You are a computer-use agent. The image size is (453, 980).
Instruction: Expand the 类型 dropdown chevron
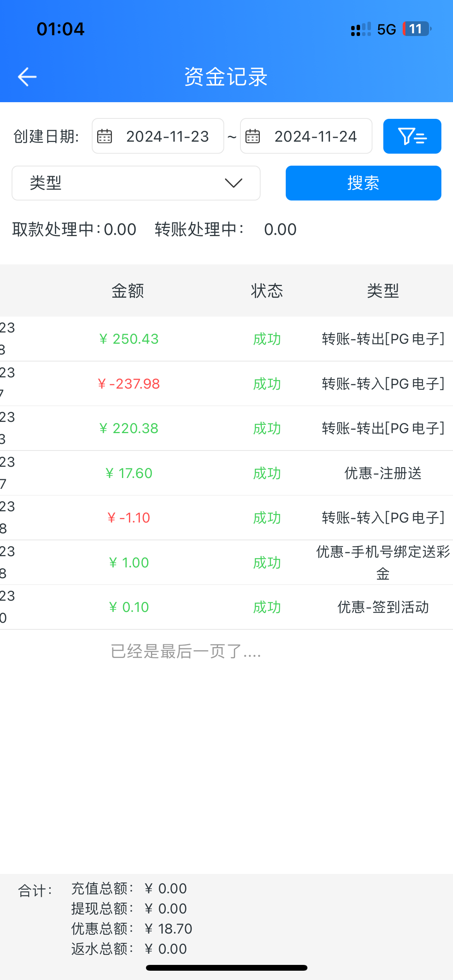[233, 183]
